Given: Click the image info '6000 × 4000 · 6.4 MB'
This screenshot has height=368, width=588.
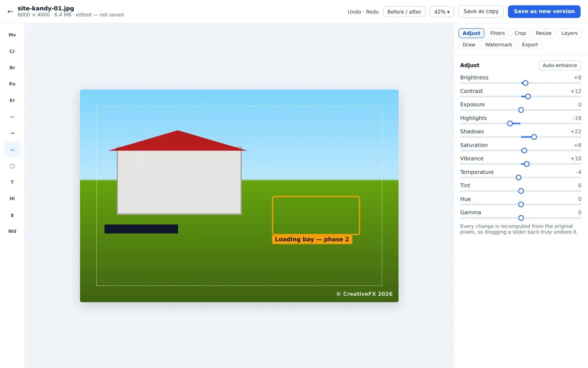Looking at the screenshot, I should (x=44, y=15).
